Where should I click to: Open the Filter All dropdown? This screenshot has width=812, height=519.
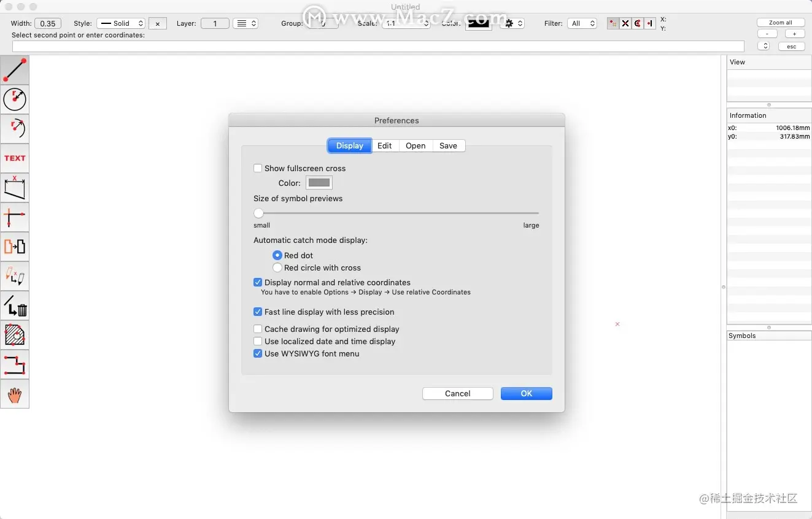point(582,23)
